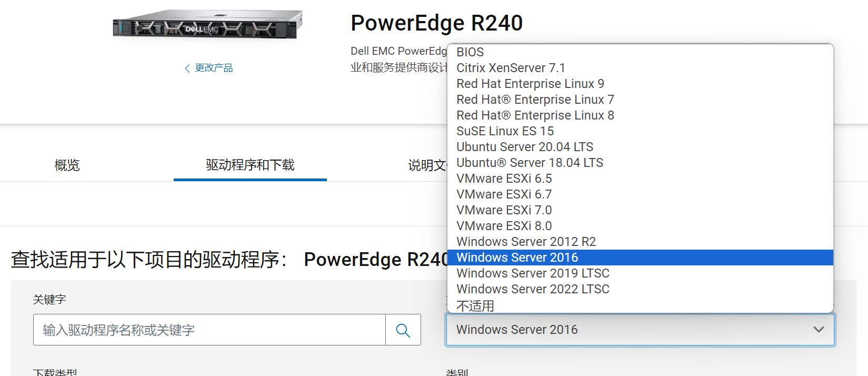The width and height of the screenshot is (868, 376).
Task: Click the driver keyword search input field
Action: click(209, 330)
